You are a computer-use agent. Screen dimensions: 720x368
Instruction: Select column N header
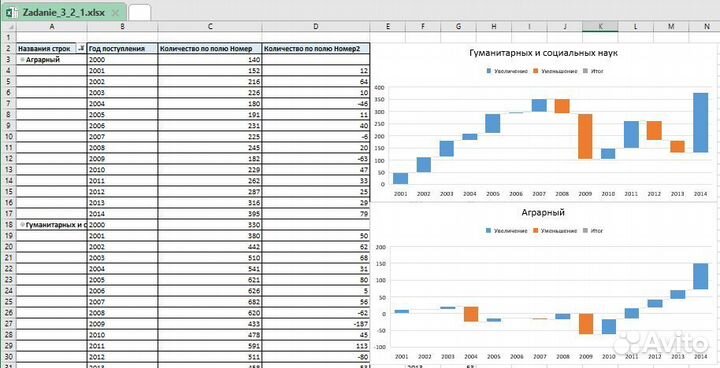tap(706, 27)
